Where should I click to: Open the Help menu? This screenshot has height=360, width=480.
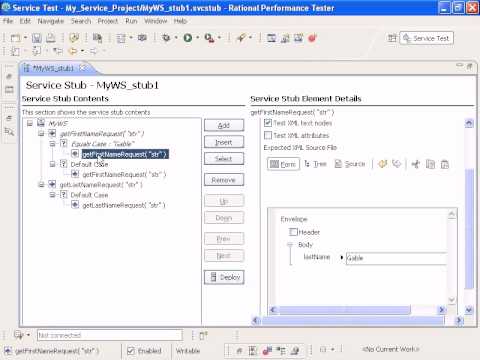point(180,21)
